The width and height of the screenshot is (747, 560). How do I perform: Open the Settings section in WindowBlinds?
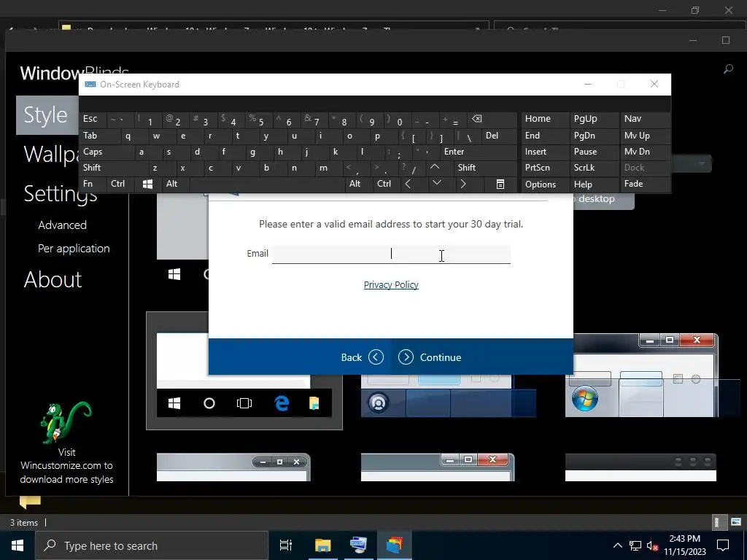click(x=61, y=193)
